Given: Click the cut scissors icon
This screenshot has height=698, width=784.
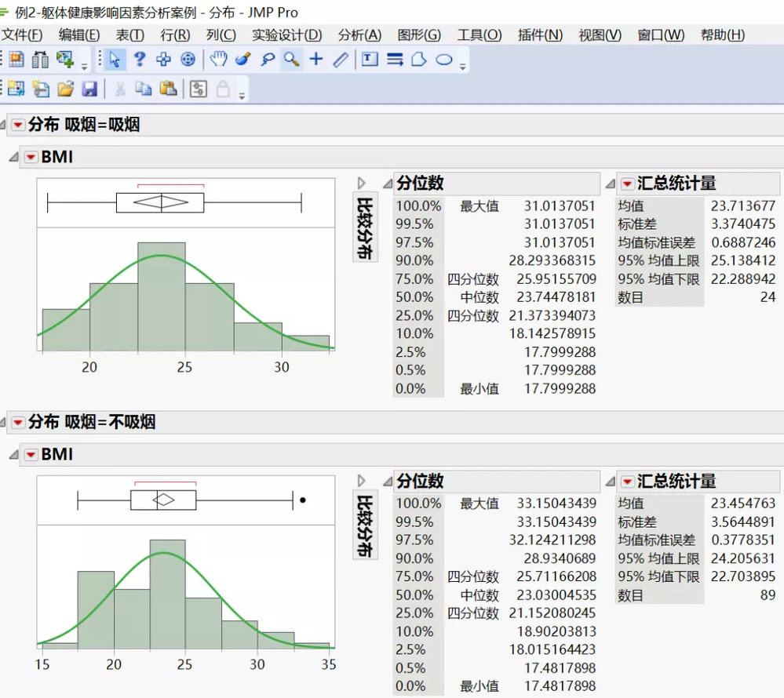Looking at the screenshot, I should point(120,89).
